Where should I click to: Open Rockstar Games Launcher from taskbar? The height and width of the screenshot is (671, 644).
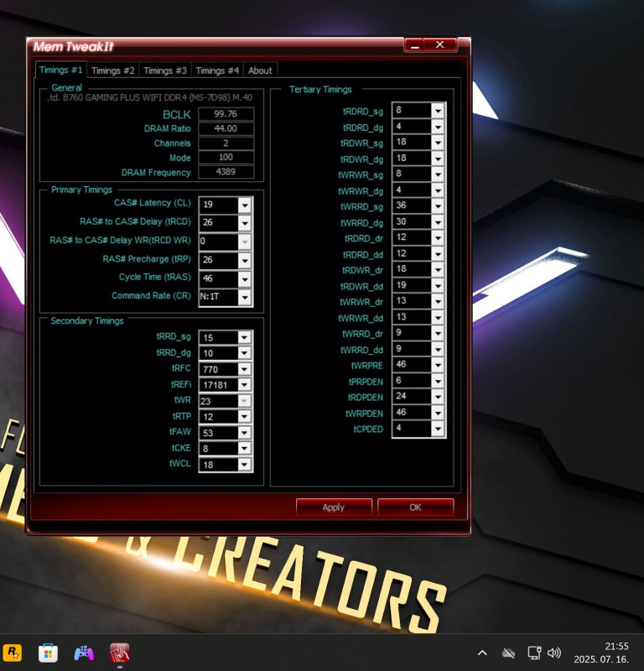[x=13, y=653]
